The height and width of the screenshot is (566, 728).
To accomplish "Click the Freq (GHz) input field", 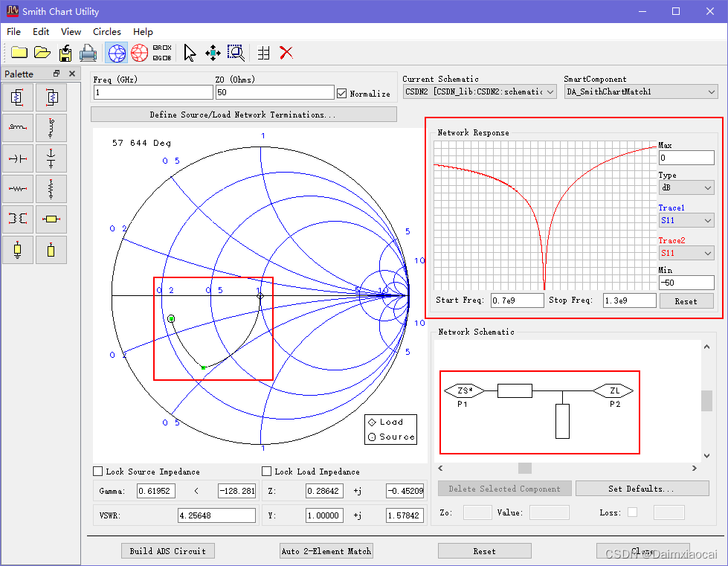I will [153, 92].
